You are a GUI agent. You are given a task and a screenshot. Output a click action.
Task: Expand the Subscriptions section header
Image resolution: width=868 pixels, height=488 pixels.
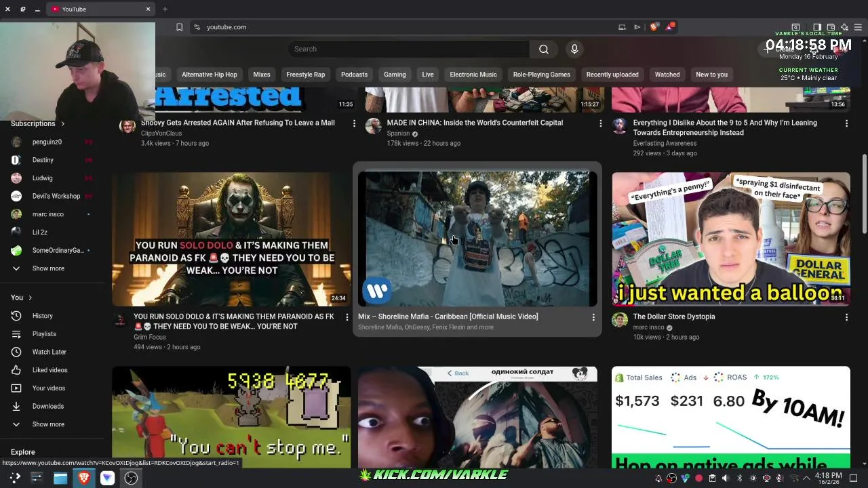pos(38,124)
